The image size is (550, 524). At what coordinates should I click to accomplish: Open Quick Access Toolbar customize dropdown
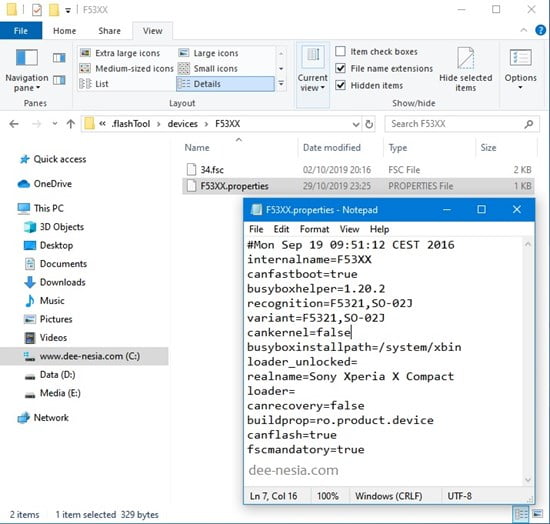click(x=68, y=11)
